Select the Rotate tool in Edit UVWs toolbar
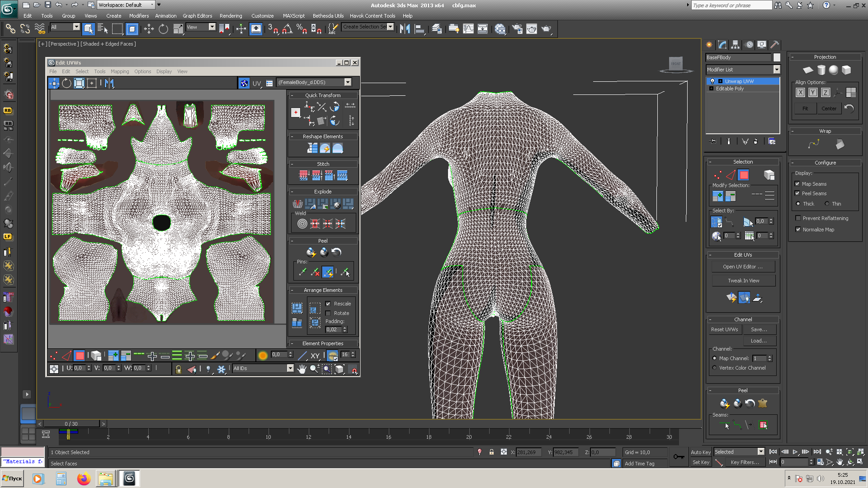Viewport: 868px width, 488px height. point(66,83)
